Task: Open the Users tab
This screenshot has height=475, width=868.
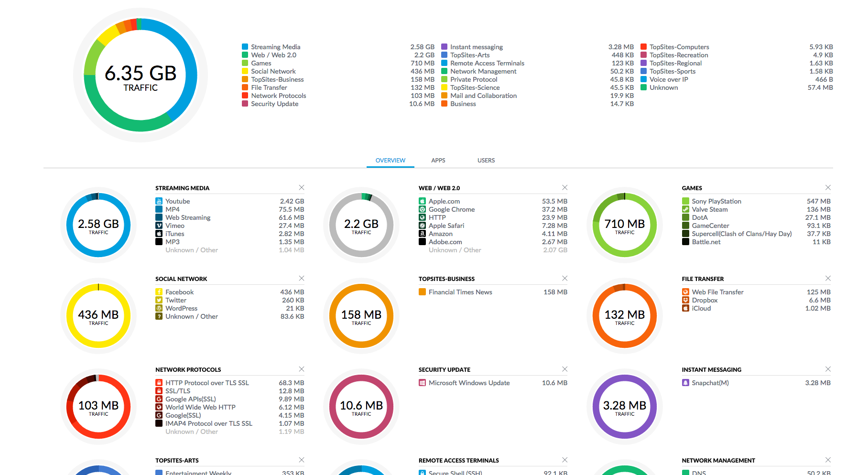Action: [486, 161]
